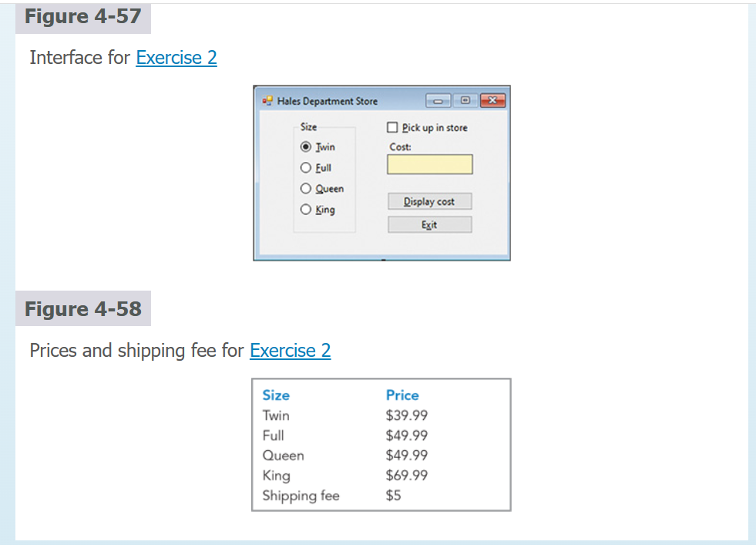Viewport: 756px width, 545px height.
Task: Click the Price column header in the price table
Action: [x=402, y=395]
